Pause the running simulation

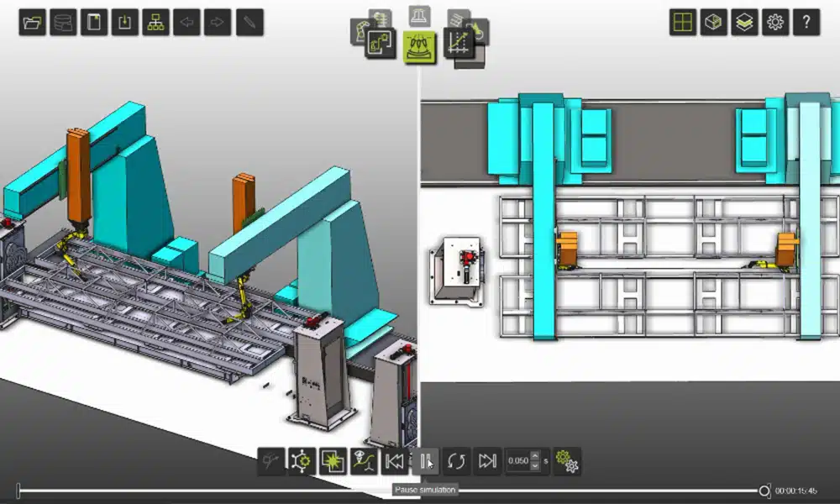(x=427, y=460)
